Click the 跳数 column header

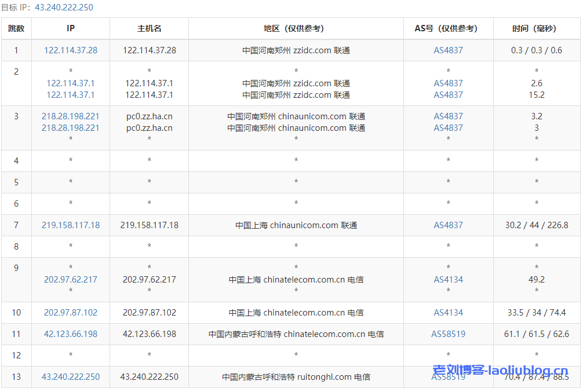[x=16, y=28]
